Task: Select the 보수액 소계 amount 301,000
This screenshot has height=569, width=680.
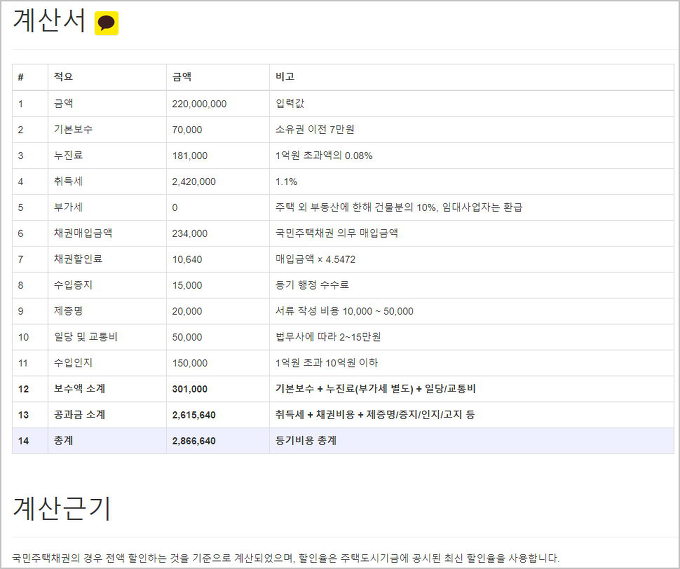Action: point(190,388)
